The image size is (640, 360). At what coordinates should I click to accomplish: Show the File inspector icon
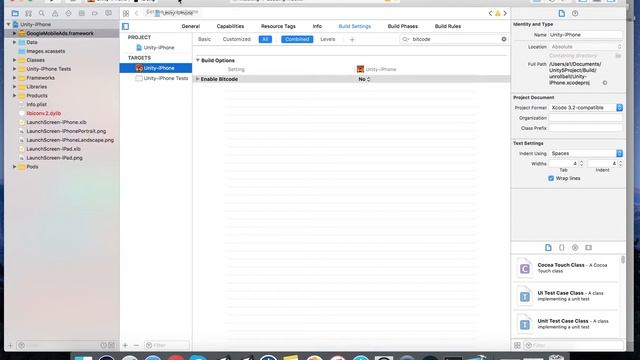(x=562, y=13)
